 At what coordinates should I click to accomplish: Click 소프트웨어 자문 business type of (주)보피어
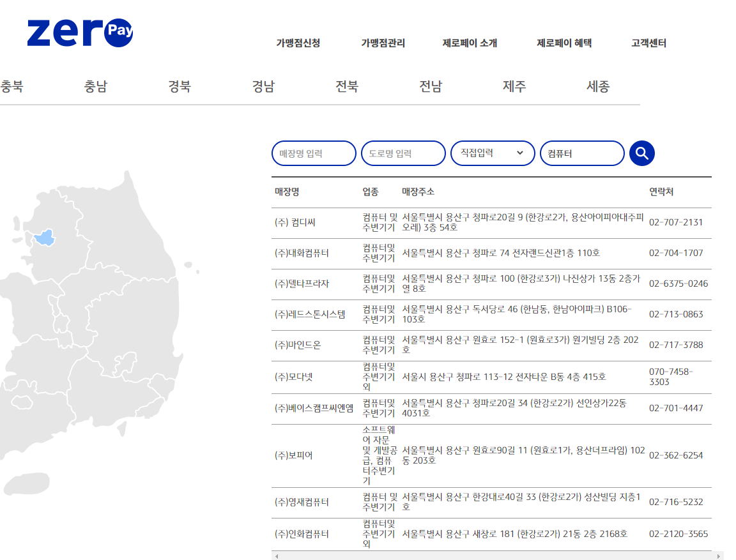379,455
